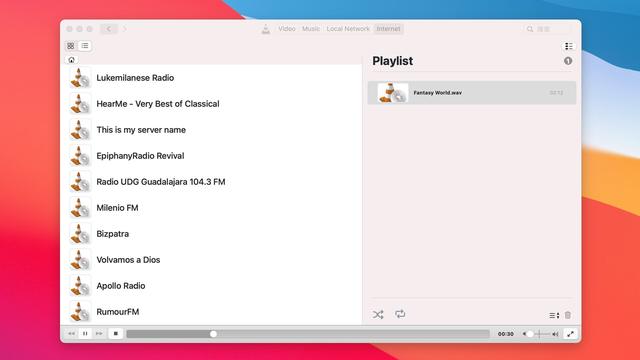This screenshot has height=360, width=640.
Task: Click the Volvamos a Dios cone icon
Action: pyautogui.click(x=80, y=260)
